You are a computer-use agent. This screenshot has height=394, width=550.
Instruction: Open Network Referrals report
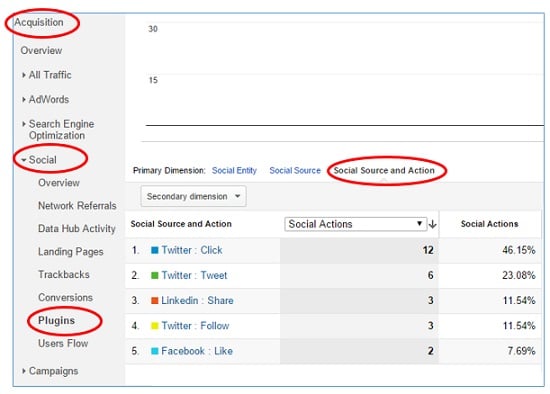(x=77, y=206)
